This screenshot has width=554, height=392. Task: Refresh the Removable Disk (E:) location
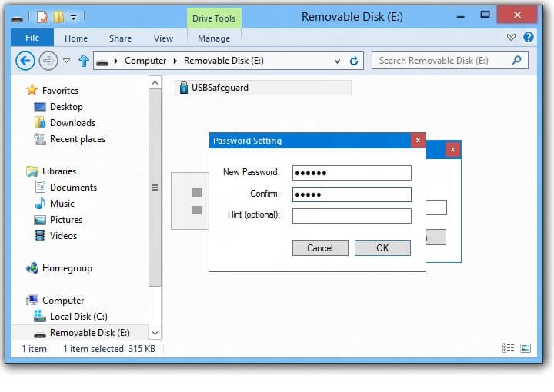point(354,61)
